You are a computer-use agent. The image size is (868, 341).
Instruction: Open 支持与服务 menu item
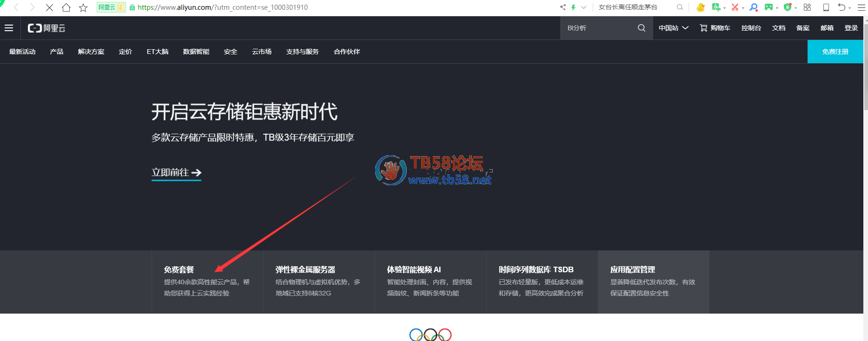(303, 52)
